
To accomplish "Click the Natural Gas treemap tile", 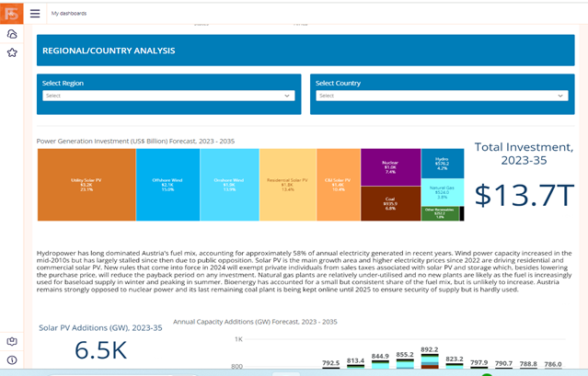I will point(442,192).
